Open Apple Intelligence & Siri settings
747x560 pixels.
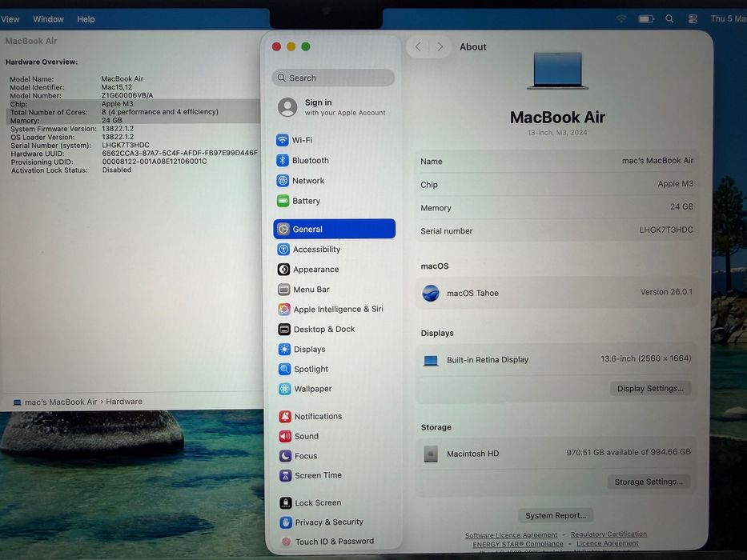334,309
